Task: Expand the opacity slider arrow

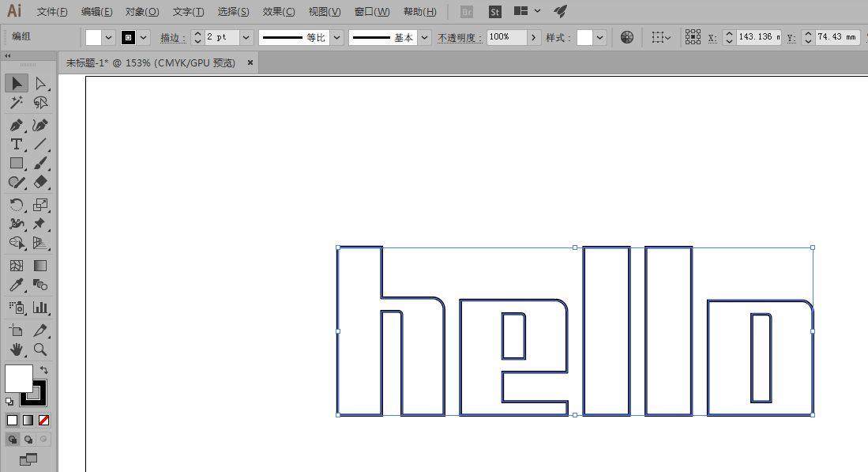Action: (534, 38)
